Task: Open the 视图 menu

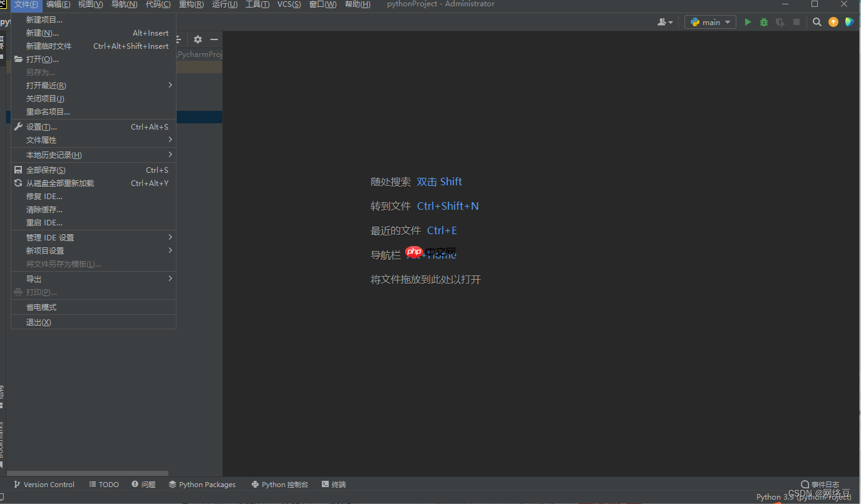Action: coord(90,4)
